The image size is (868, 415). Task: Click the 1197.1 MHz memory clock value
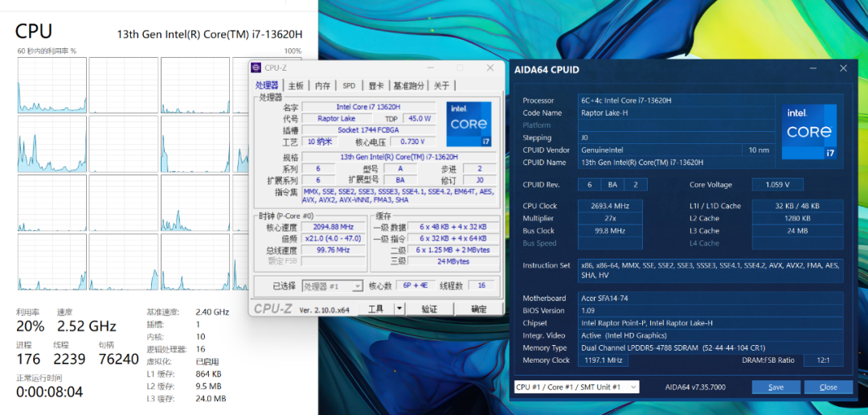point(603,360)
